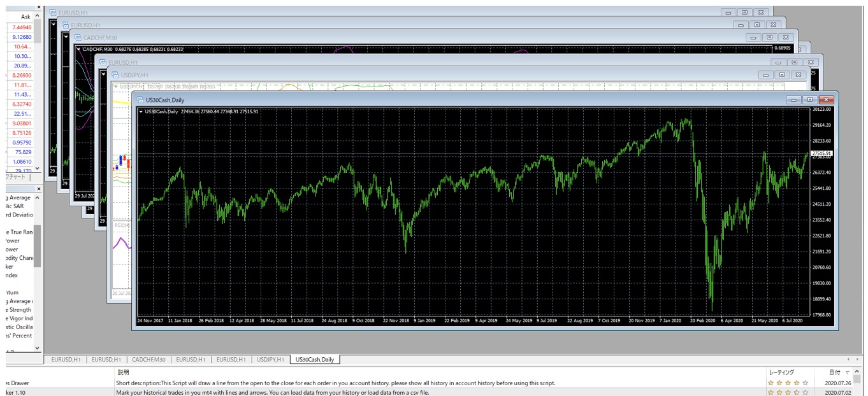The image size is (868, 396).
Task: Select the 75.829 Ask price row
Action: tap(20, 152)
